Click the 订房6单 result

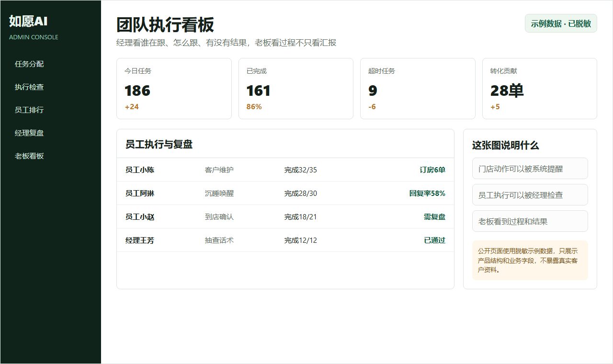pos(432,170)
